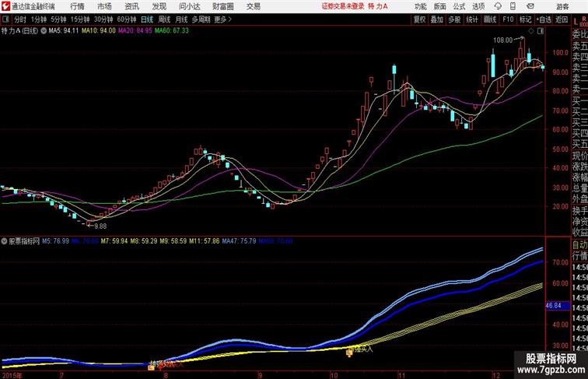Click the 9.88 low price label
The width and height of the screenshot is (588, 379).
click(100, 226)
